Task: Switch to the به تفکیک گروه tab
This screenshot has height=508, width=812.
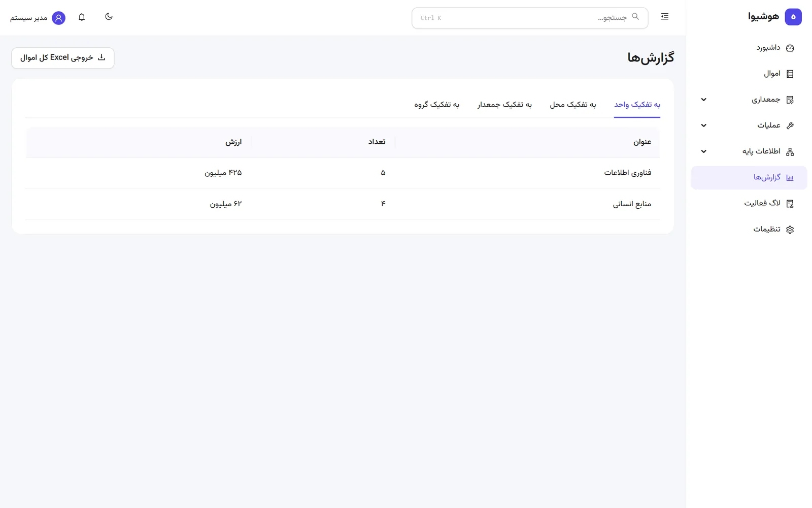Action: pos(437,105)
